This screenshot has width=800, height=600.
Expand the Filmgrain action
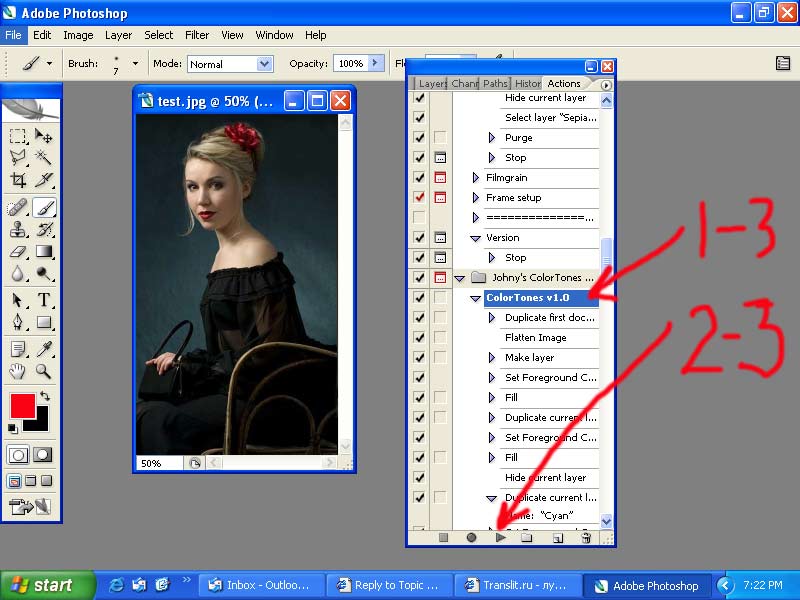click(x=476, y=178)
